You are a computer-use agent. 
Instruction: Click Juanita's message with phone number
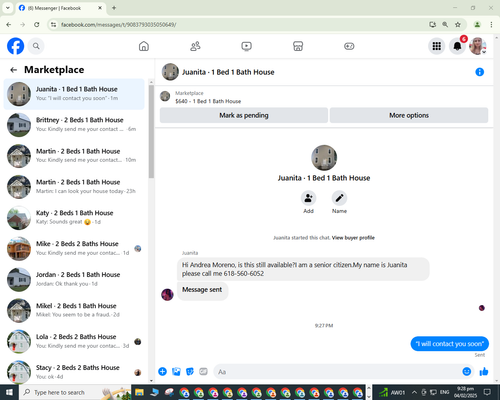click(x=303, y=269)
